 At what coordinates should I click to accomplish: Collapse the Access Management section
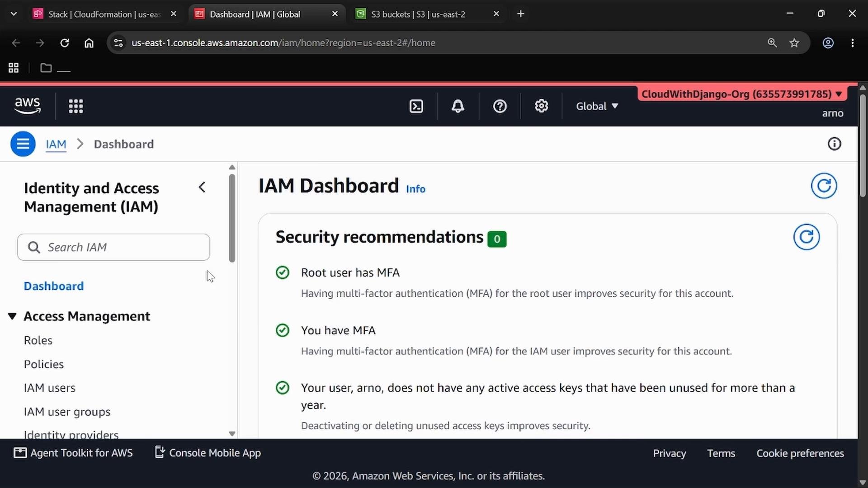tap(12, 316)
